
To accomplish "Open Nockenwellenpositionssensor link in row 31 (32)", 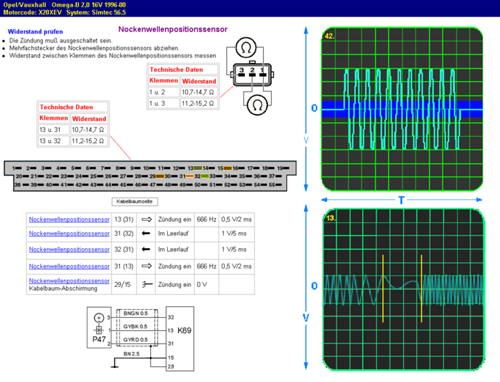I will click(x=69, y=233).
